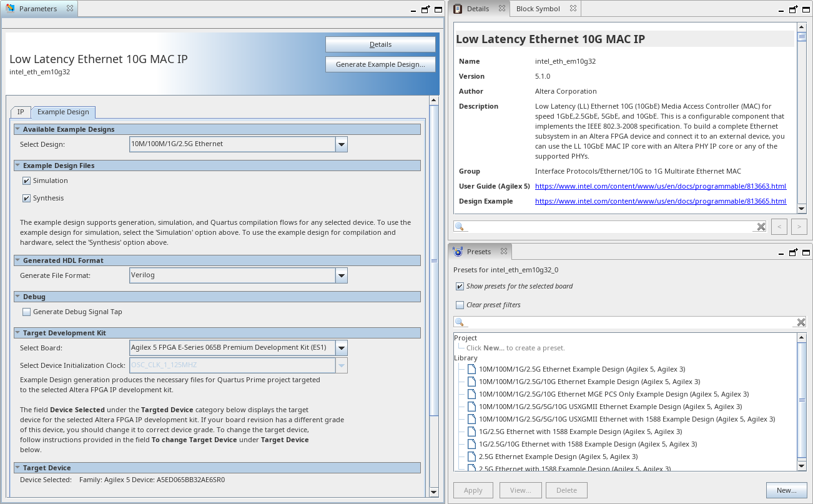This screenshot has width=813, height=504.
Task: Open the Select Design dropdown
Action: 341,144
